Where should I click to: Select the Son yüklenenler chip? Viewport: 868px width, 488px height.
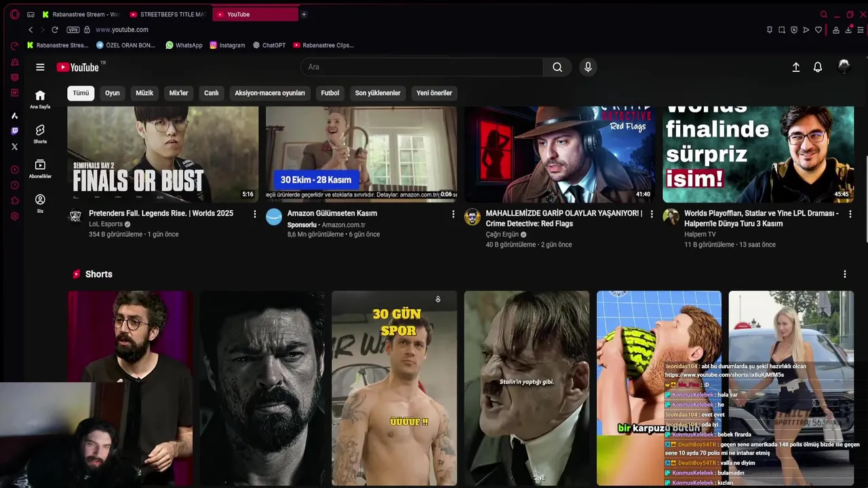click(378, 93)
